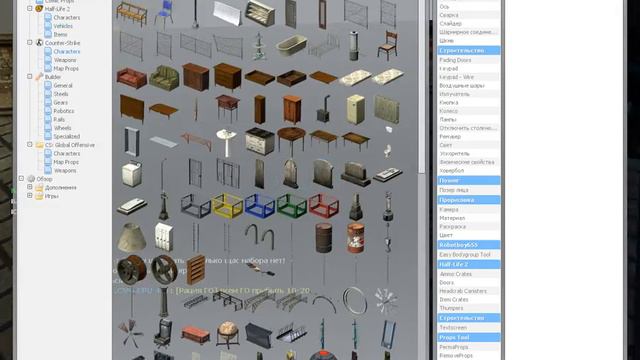The height and width of the screenshot is (360, 640).
Task: Expand the Дополнения folder
Action: (30, 187)
